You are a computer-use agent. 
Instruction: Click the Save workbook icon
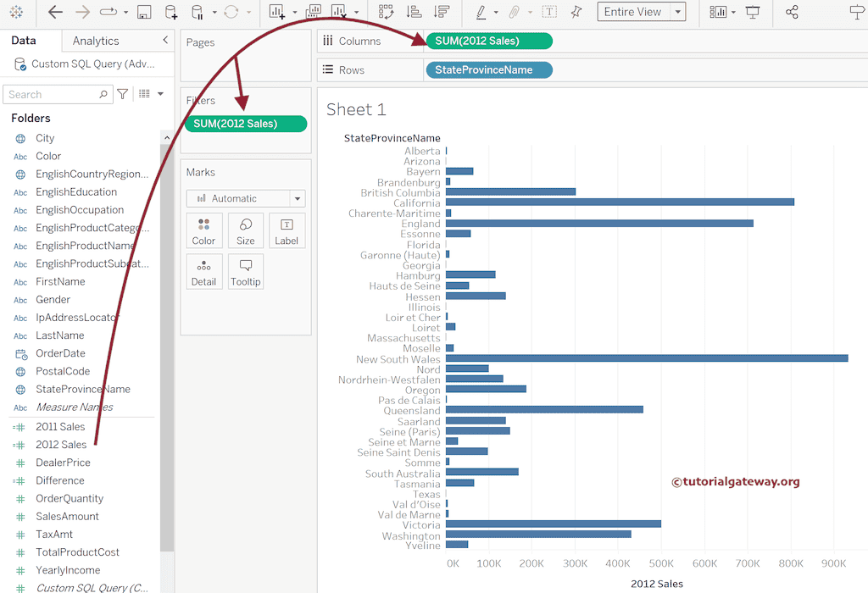[x=144, y=12]
